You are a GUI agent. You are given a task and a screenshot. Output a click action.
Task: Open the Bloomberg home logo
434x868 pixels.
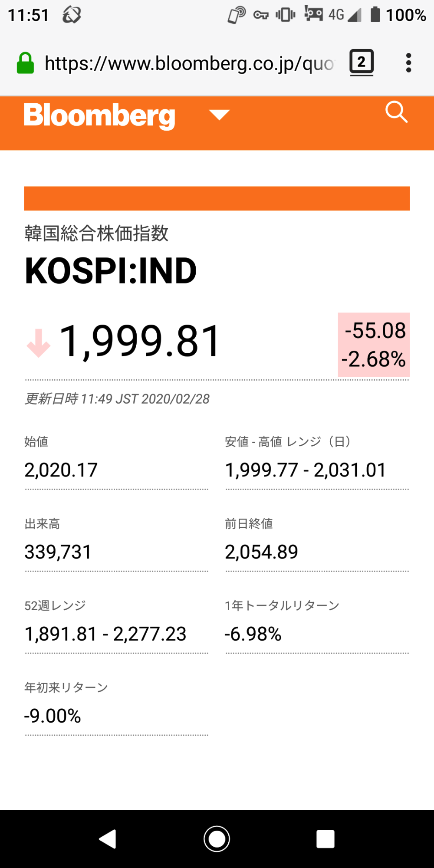click(99, 115)
